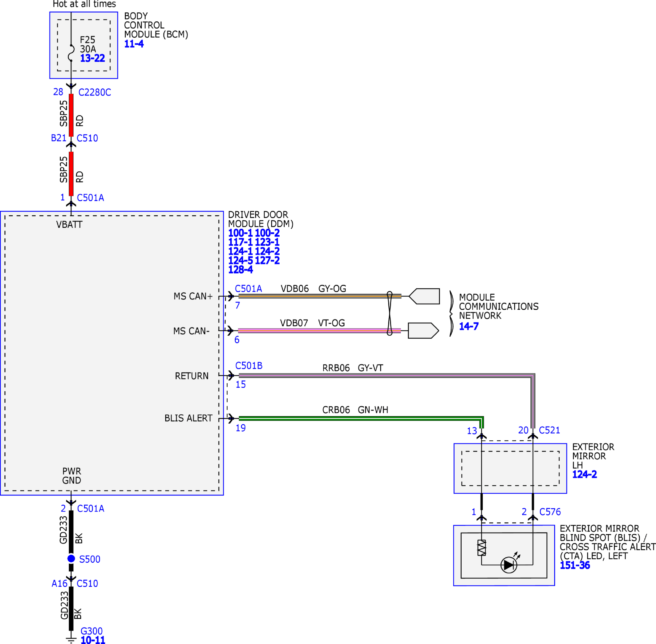Follow link 14-7 for Module Communications Network
This screenshot has width=656, height=644.
tap(469, 326)
